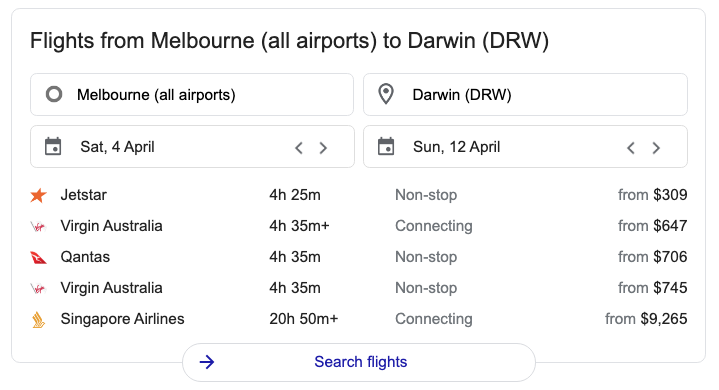Click the Singapore Airlines logo icon

pyautogui.click(x=39, y=319)
